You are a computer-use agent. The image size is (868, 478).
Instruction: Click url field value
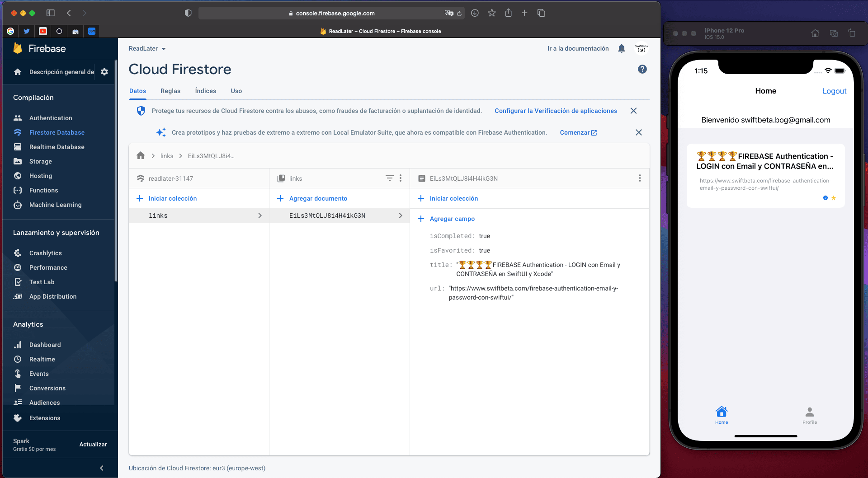[x=533, y=293]
